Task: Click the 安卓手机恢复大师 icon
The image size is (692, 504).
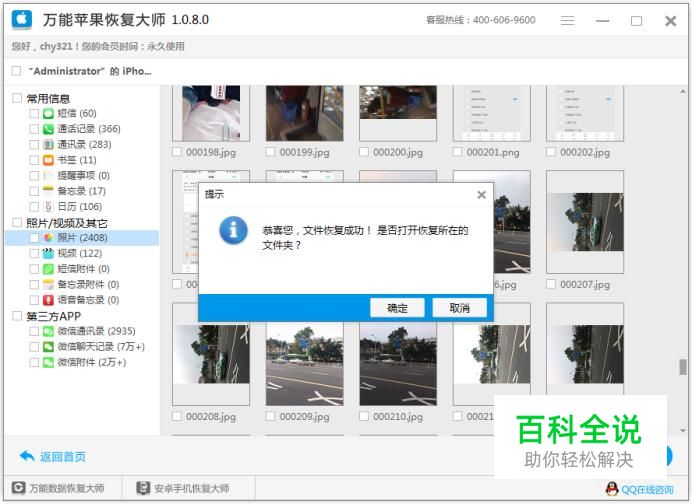Action: click(143, 488)
